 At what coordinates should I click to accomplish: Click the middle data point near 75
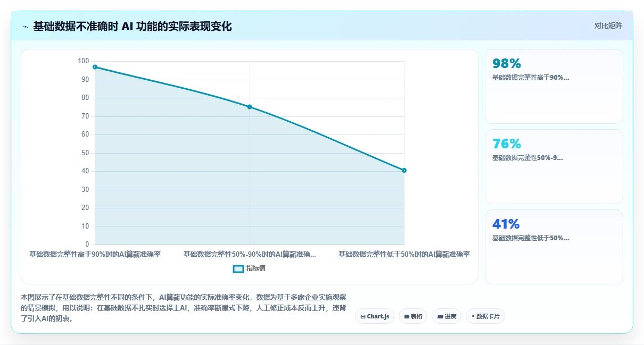(x=250, y=107)
